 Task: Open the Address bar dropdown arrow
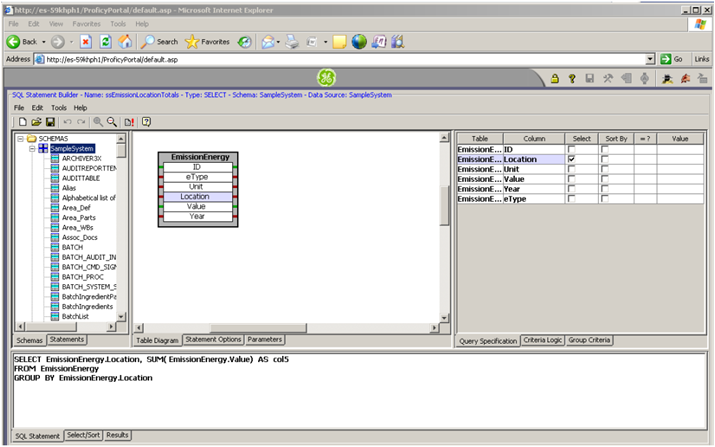[650, 59]
